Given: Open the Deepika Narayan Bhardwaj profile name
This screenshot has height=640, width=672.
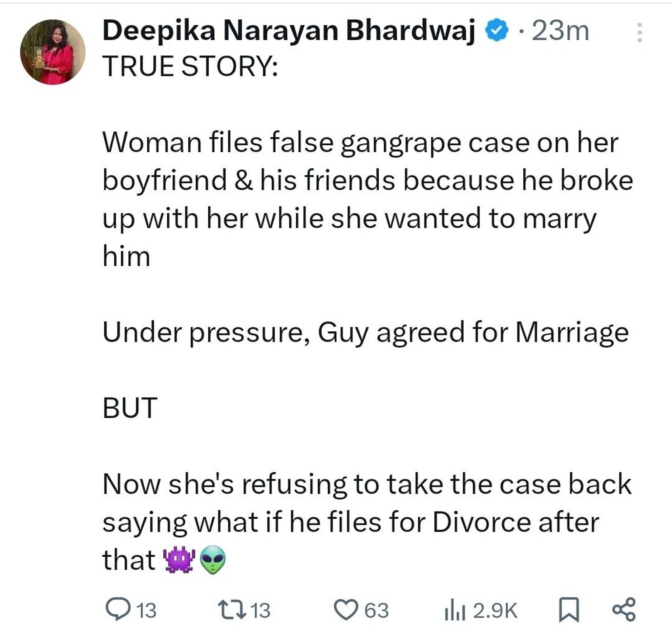Looking at the screenshot, I should [x=289, y=31].
